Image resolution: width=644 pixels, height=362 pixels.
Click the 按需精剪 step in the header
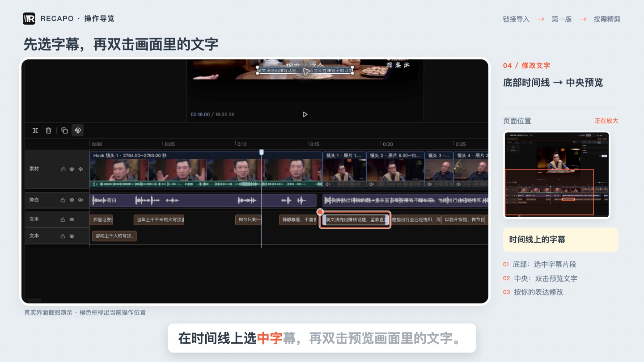pos(607,19)
